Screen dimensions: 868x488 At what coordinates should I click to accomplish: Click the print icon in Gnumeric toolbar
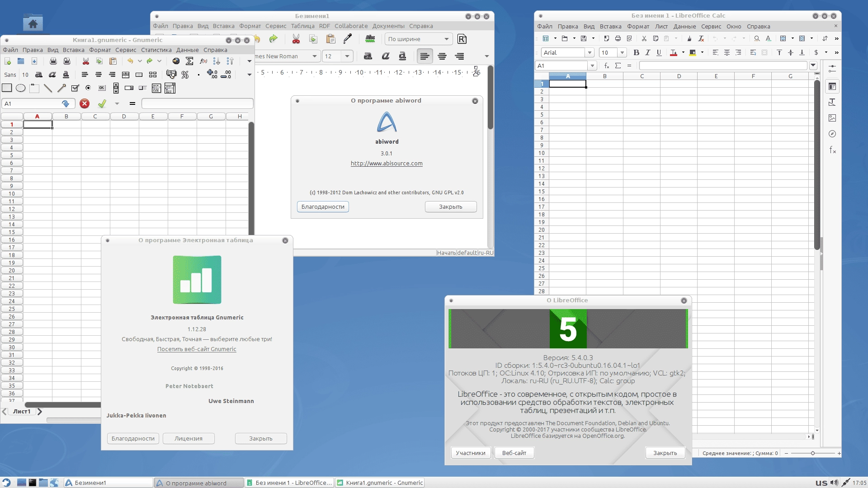(x=53, y=61)
